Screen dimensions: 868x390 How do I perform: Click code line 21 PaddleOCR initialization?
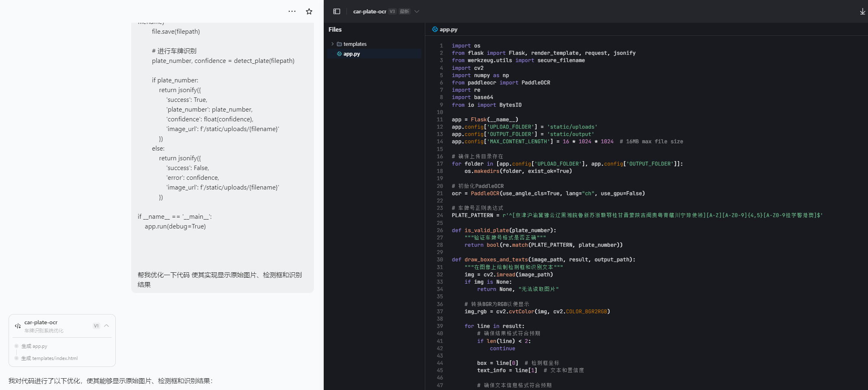click(548, 193)
